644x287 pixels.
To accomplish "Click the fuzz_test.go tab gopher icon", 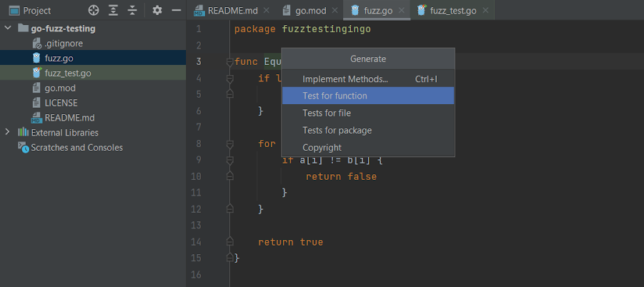I will tap(422, 10).
